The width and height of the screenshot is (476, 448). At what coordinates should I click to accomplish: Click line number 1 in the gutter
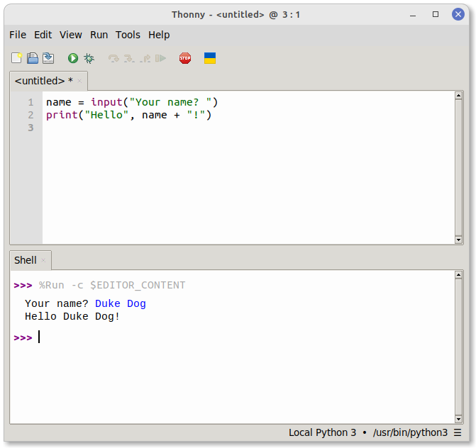click(31, 102)
